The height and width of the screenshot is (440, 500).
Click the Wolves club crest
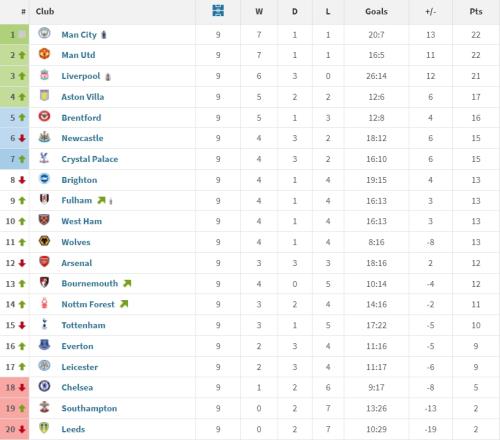pos(44,241)
